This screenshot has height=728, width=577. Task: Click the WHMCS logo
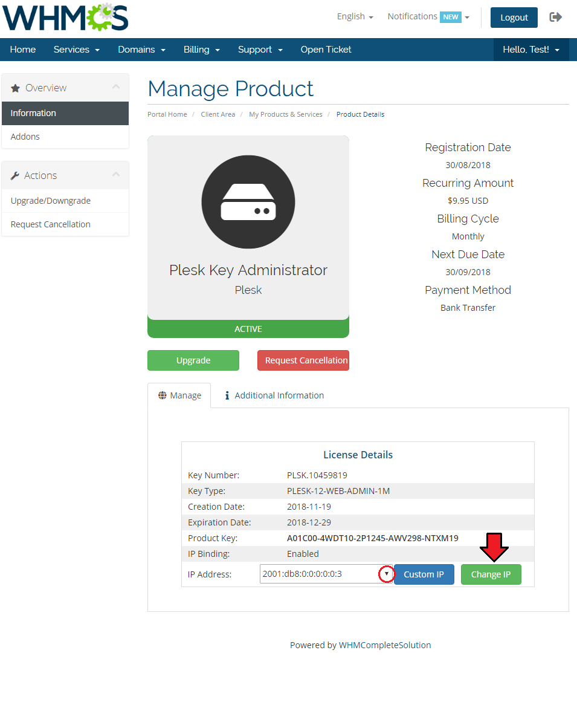tap(65, 17)
